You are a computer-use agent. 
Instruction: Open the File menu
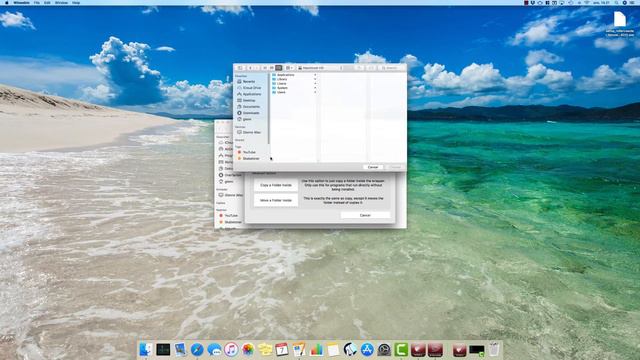coord(37,2)
